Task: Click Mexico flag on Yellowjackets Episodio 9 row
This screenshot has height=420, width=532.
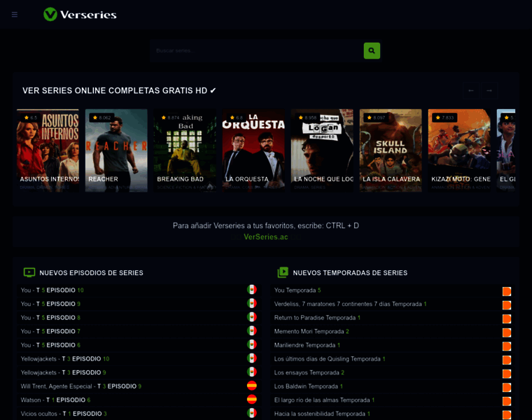Action: coord(252,372)
